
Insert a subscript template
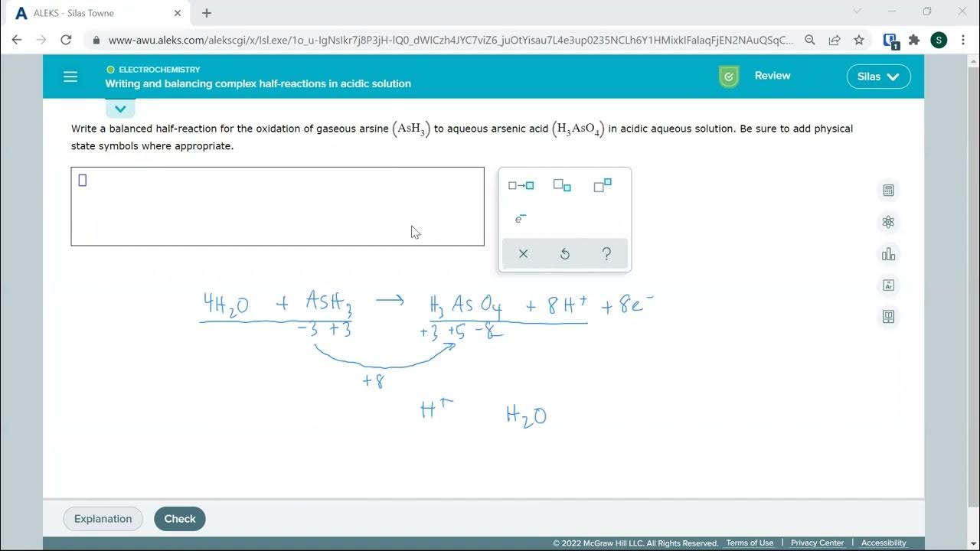click(562, 185)
